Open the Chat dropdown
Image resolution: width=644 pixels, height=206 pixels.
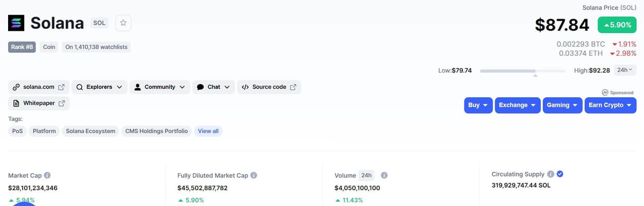[213, 87]
